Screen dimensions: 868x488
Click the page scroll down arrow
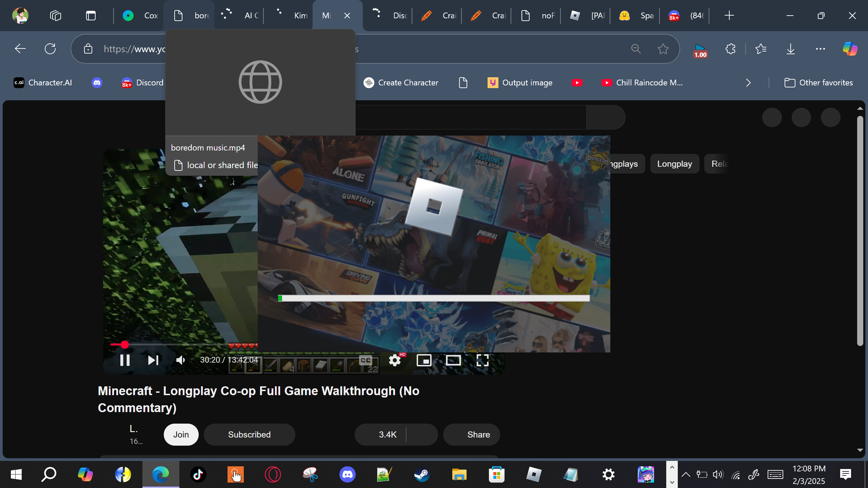pyautogui.click(x=860, y=450)
